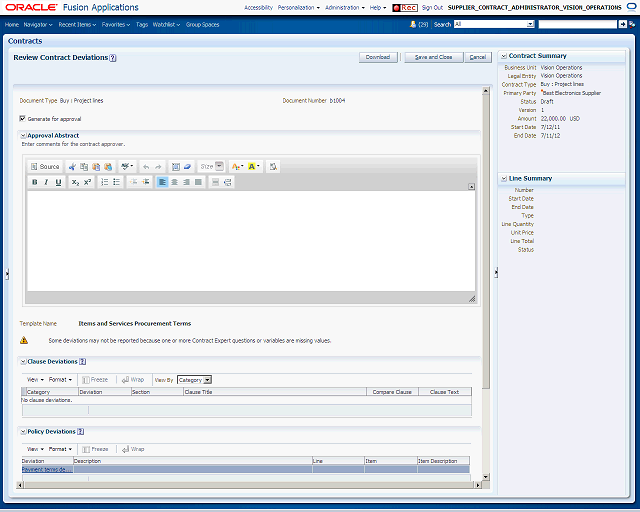Insert a bulleted list
640x512 pixels.
click(116, 182)
